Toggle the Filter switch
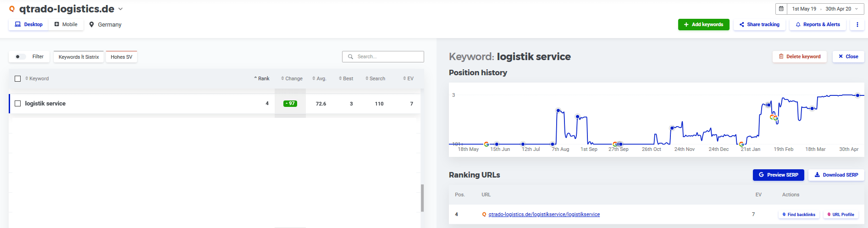The width and height of the screenshot is (868, 228). [x=20, y=57]
